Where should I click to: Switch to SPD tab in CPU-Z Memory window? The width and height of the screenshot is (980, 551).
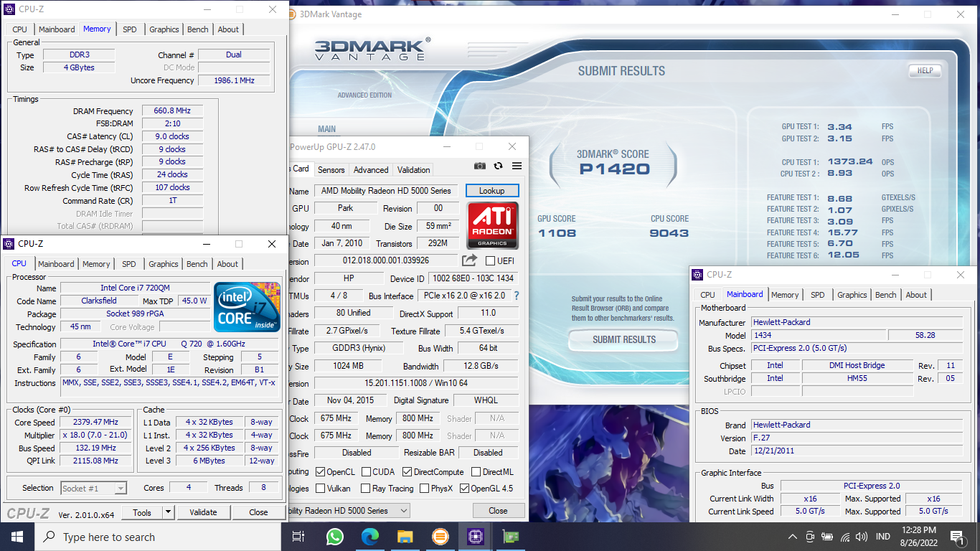pyautogui.click(x=129, y=29)
